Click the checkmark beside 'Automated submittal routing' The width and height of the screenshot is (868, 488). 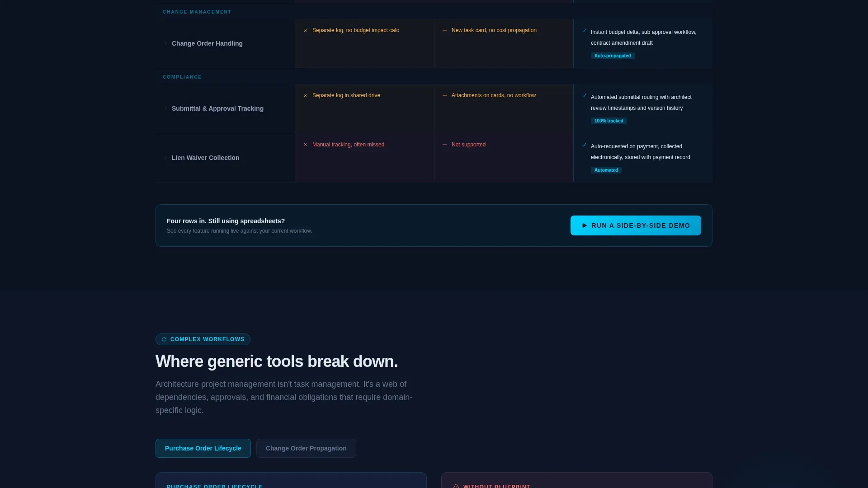coord(584,95)
